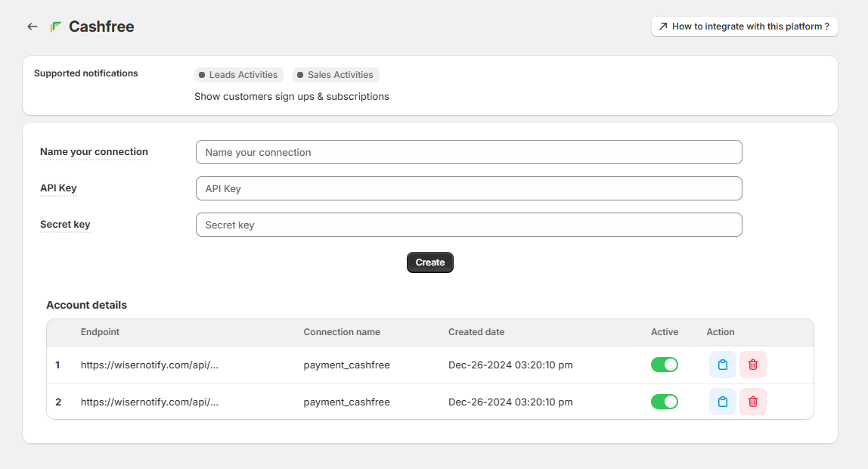Image resolution: width=868 pixels, height=469 pixels.
Task: Click row 1 created date cell
Action: (510, 365)
